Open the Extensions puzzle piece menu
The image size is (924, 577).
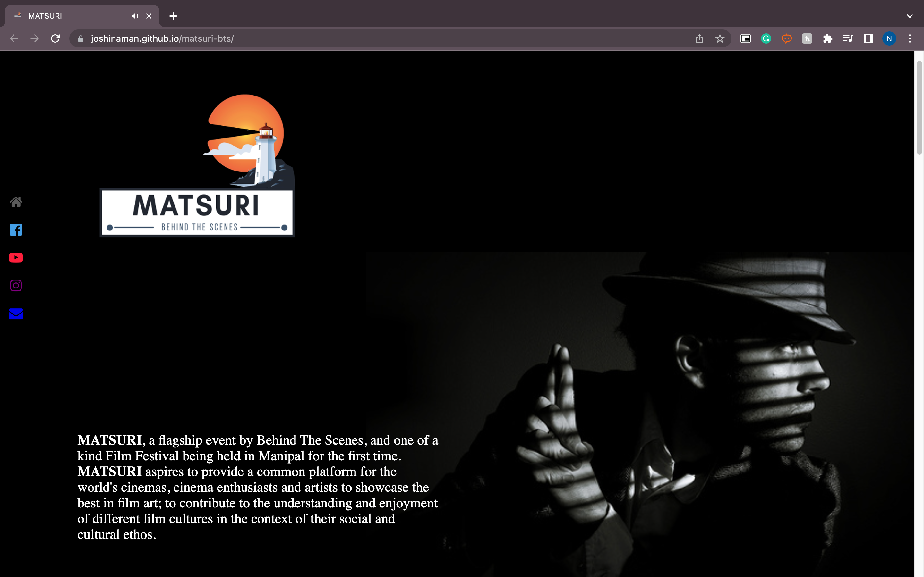click(x=827, y=38)
